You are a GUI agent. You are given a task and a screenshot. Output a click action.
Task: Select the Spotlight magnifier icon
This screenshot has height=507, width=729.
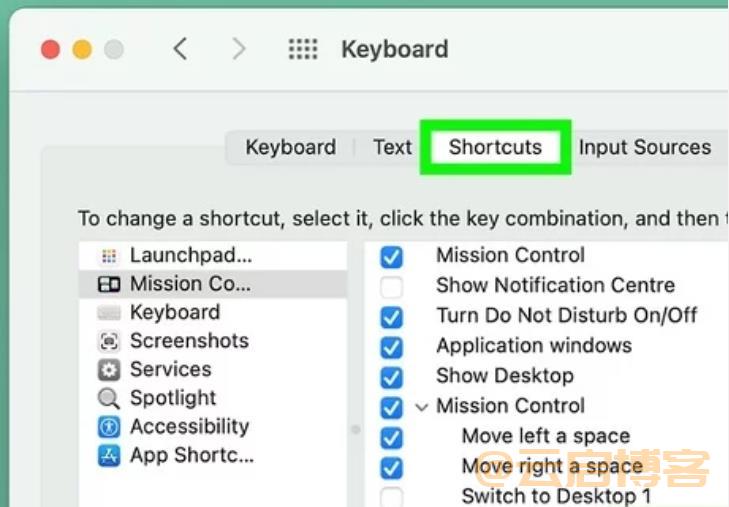coord(109,399)
